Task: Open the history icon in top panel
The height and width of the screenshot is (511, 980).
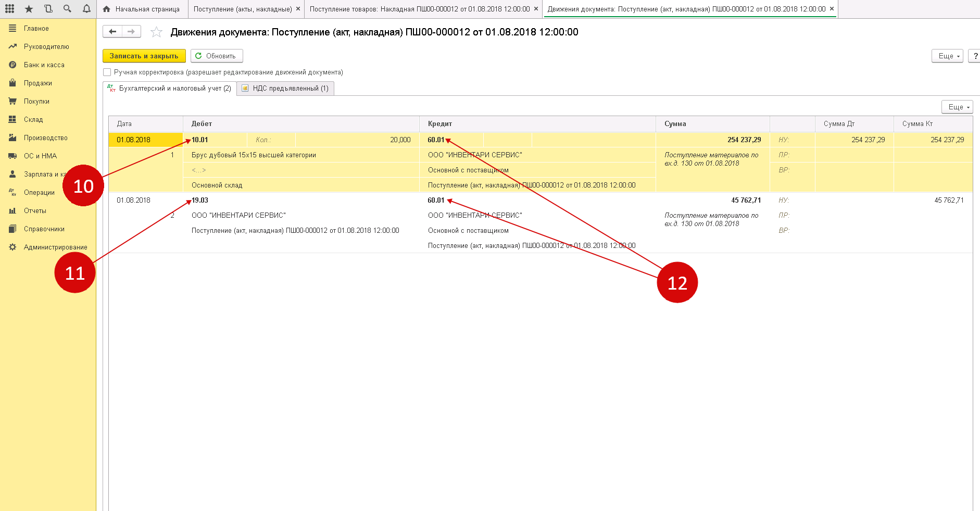Action: click(x=48, y=9)
